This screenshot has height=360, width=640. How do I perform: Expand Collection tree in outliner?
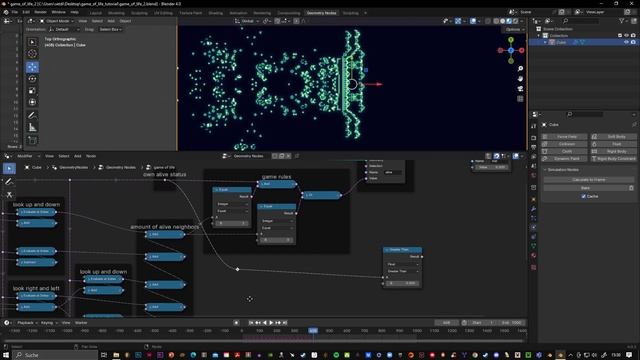click(x=539, y=36)
